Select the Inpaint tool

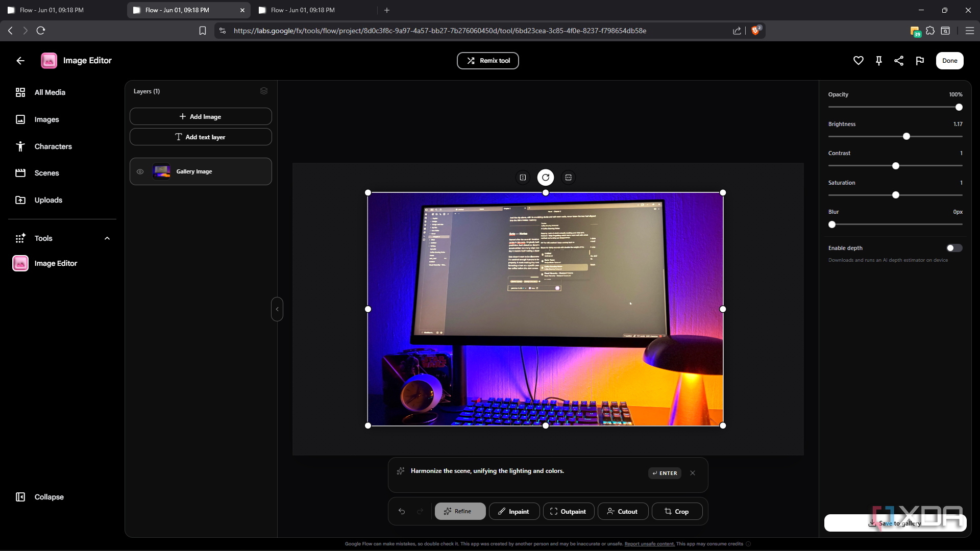coord(514,511)
